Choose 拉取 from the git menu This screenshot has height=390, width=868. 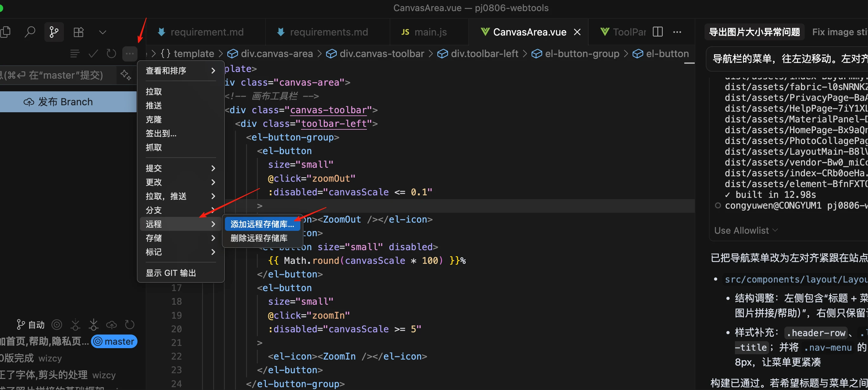(181, 91)
